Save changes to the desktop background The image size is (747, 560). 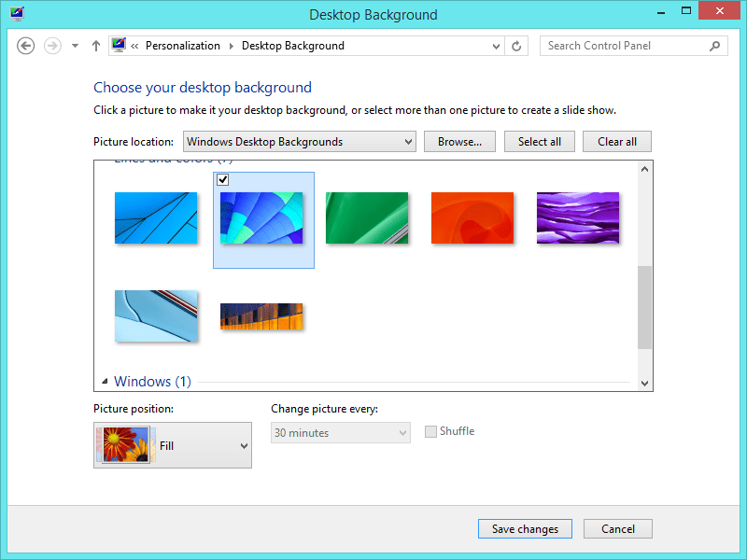525,529
